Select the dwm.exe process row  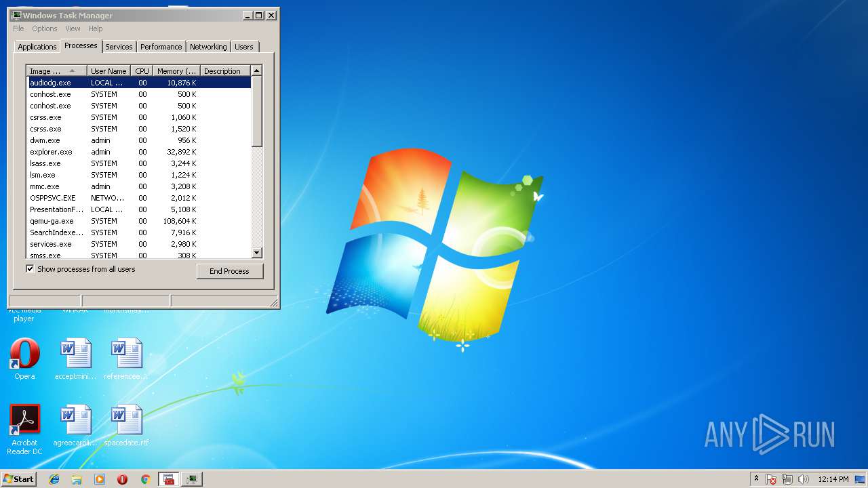pyautogui.click(x=139, y=140)
